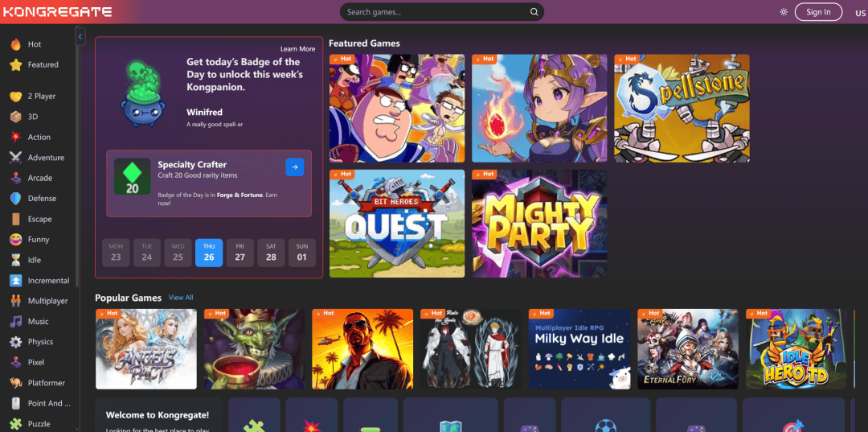The width and height of the screenshot is (868, 432).
Task: Collapse the left sidebar with chevron
Action: 80,37
